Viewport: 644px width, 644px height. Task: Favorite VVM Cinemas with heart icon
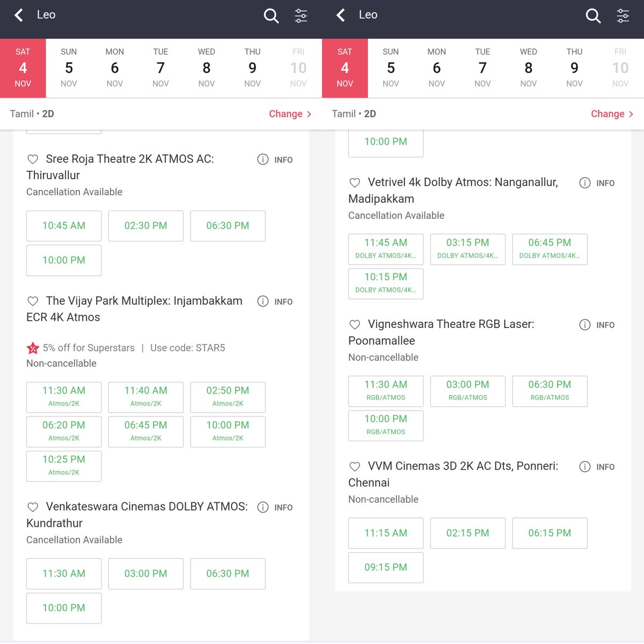coord(355,466)
